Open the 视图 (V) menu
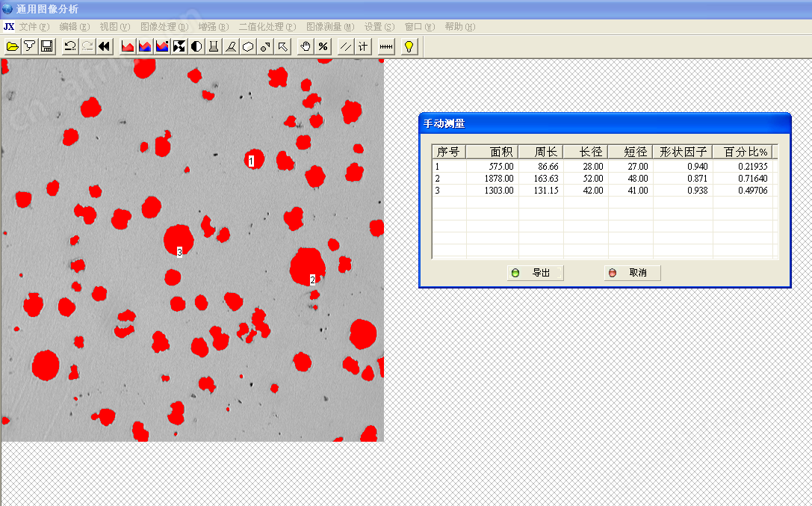 (x=115, y=26)
